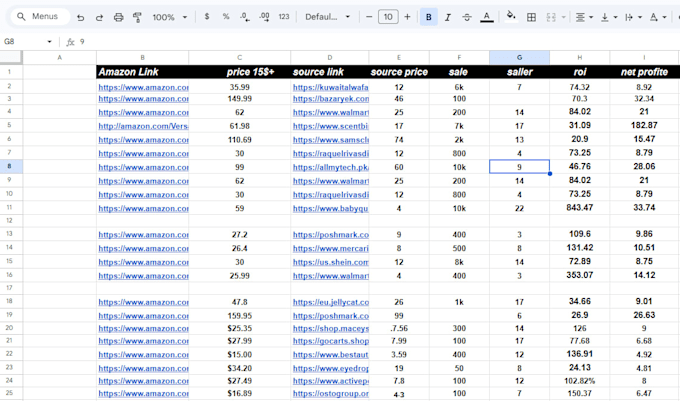This screenshot has width=680, height=401.
Task: Open horizontal align options
Action: [584, 17]
